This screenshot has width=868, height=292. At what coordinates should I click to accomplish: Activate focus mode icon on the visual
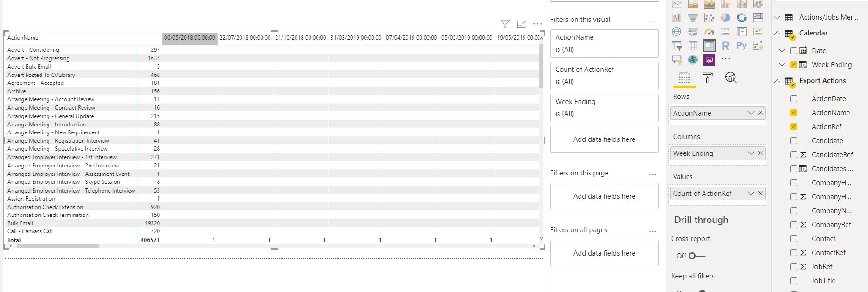[522, 24]
